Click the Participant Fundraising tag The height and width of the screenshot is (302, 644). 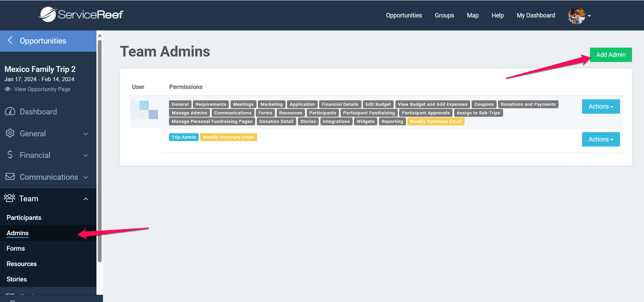pyautogui.click(x=369, y=113)
